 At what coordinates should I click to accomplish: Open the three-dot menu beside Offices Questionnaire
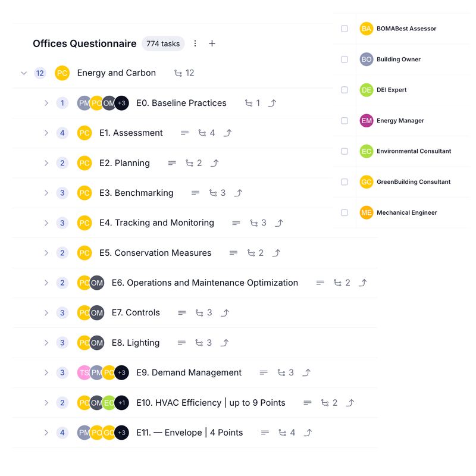coord(195,43)
